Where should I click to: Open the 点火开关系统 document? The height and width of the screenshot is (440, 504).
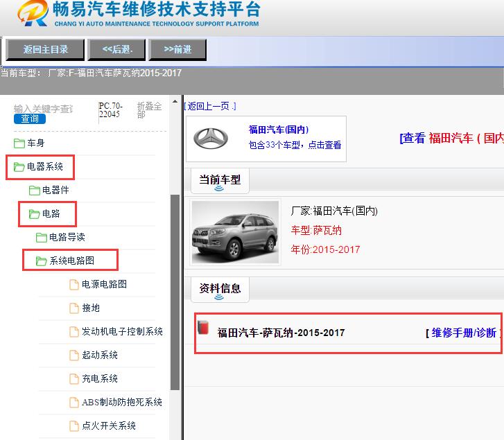point(109,426)
